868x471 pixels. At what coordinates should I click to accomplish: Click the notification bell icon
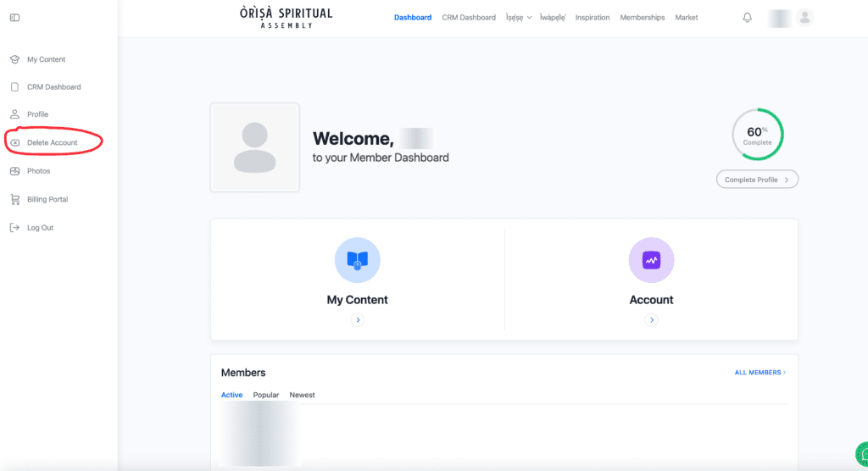[747, 18]
